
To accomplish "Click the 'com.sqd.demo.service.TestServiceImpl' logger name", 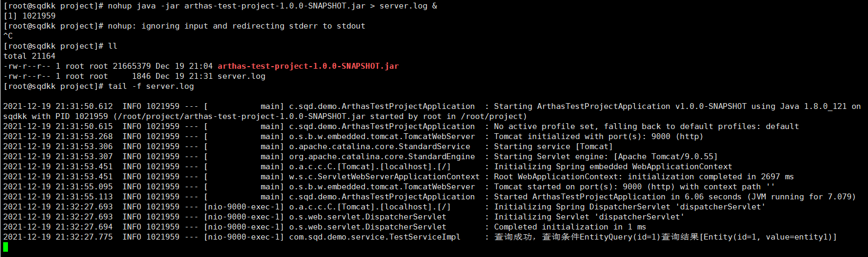I will [x=374, y=237].
